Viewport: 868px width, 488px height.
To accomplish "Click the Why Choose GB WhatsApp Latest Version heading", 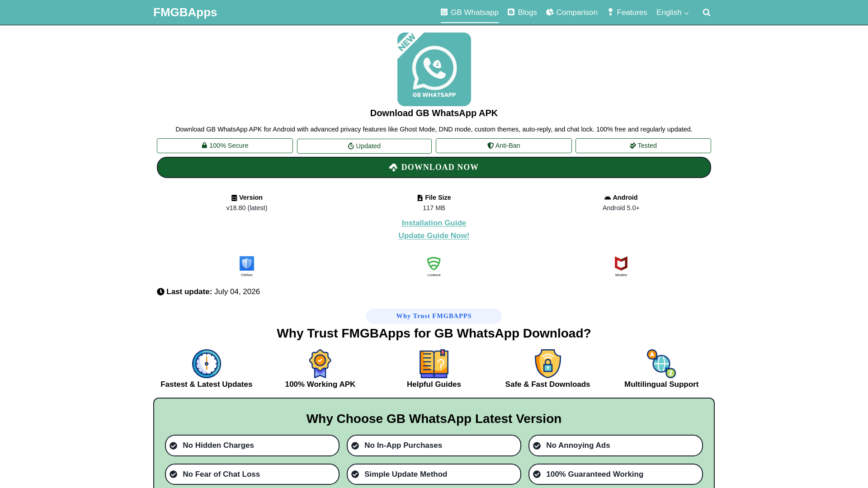I will pyautogui.click(x=434, y=419).
